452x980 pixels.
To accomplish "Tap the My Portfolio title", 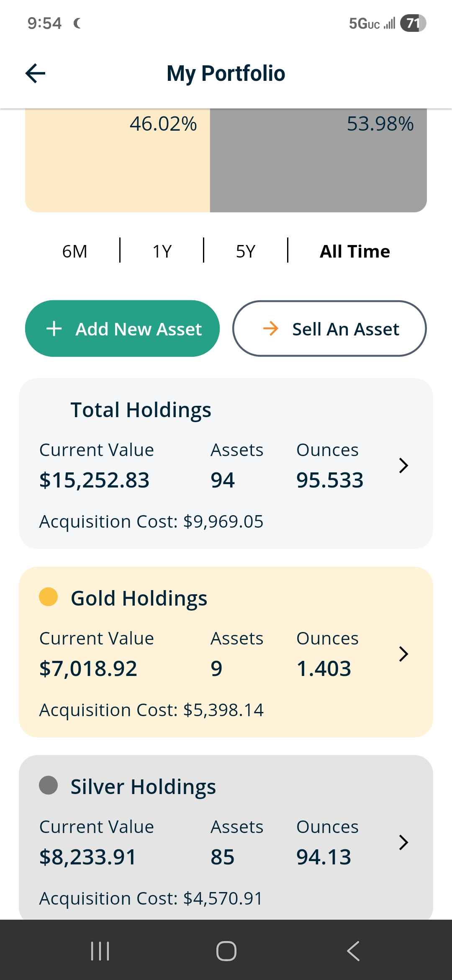I will point(226,74).
